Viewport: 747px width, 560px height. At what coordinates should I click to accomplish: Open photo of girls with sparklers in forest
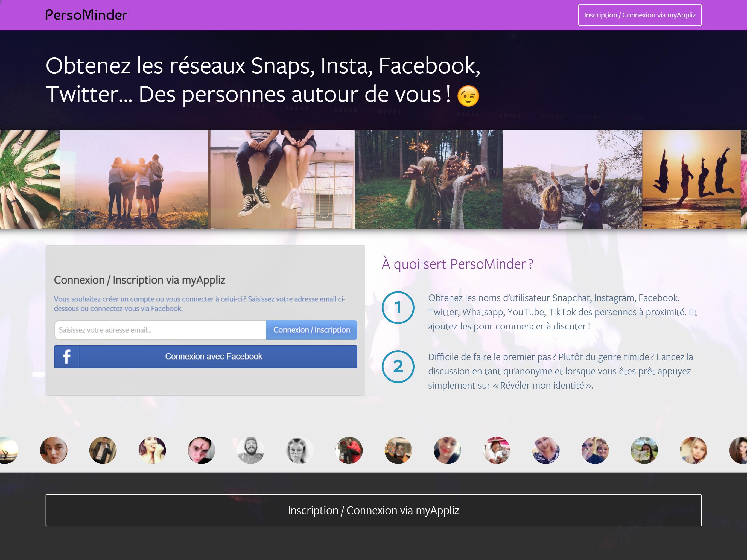point(428,180)
